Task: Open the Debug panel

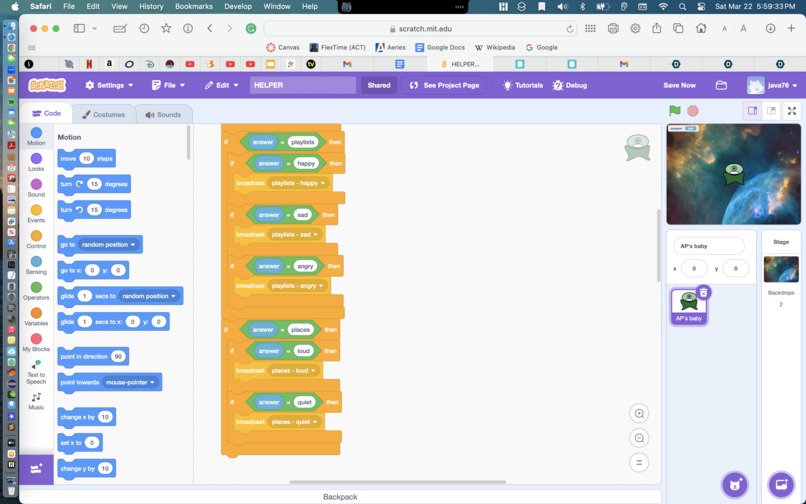Action: 570,85
